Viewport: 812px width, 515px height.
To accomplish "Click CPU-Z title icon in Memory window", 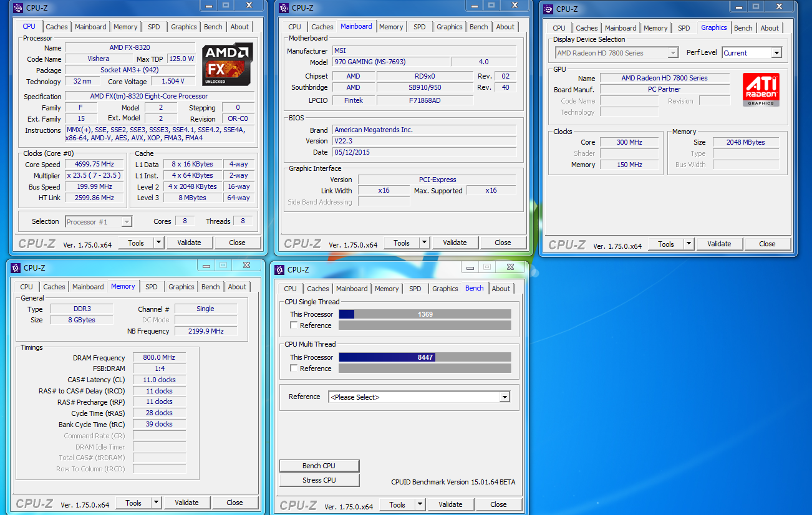I will point(17,267).
